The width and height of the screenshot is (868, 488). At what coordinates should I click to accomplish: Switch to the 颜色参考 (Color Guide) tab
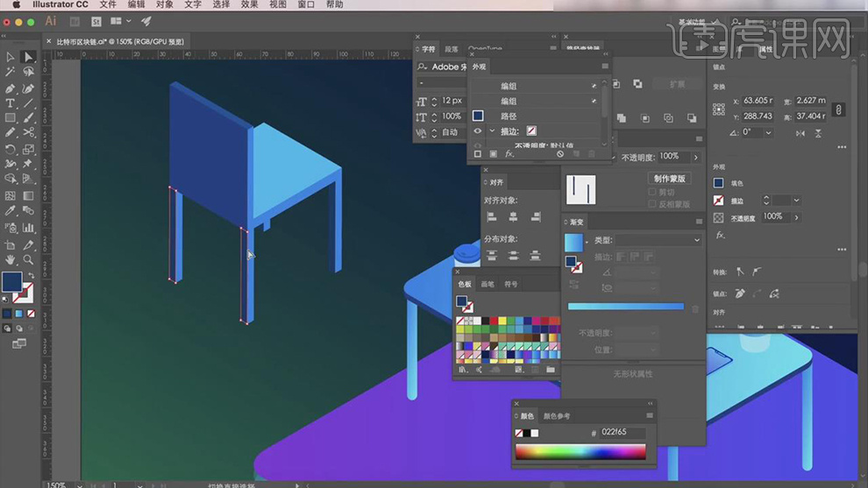[x=557, y=416]
